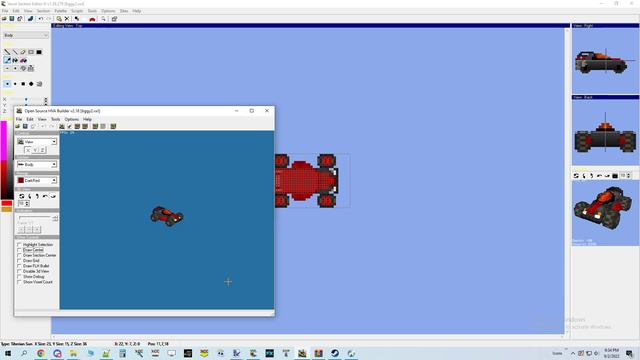Open the clock and date in system tray
640x360 pixels.
(x=612, y=353)
